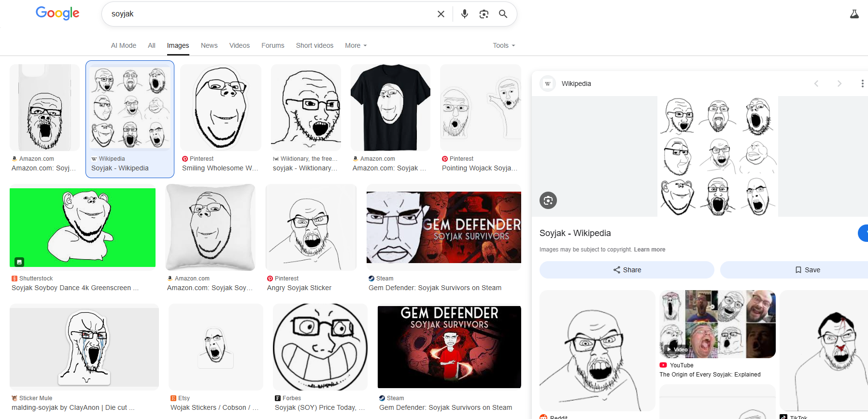Expand the Tools dropdown
The image size is (868, 419).
pos(504,45)
